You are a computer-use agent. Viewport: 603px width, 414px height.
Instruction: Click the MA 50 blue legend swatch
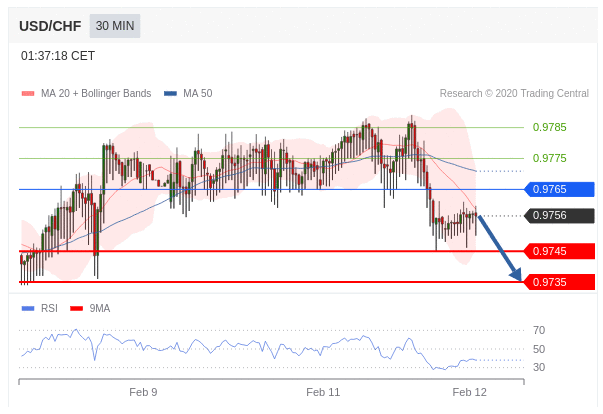(170, 93)
